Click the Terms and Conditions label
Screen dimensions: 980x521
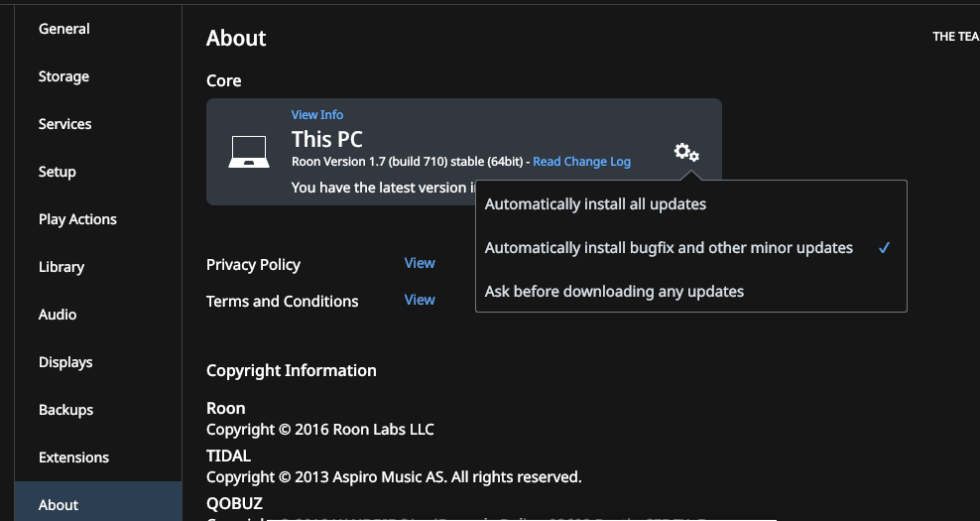[283, 302]
